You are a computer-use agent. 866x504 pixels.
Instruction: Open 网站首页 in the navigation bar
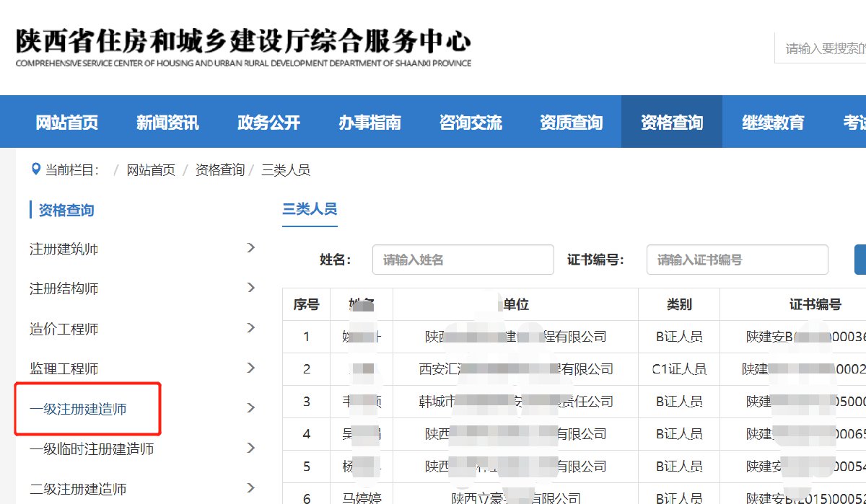(66, 123)
